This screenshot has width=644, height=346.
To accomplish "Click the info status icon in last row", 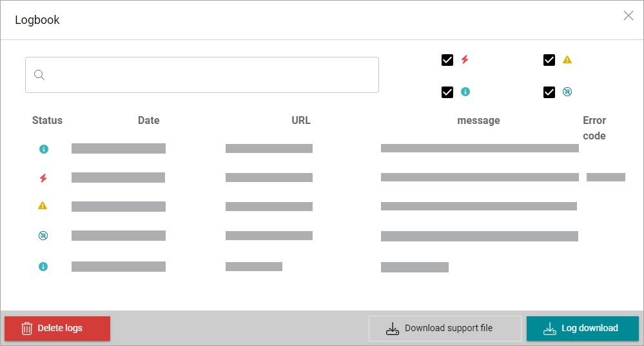I will (43, 266).
